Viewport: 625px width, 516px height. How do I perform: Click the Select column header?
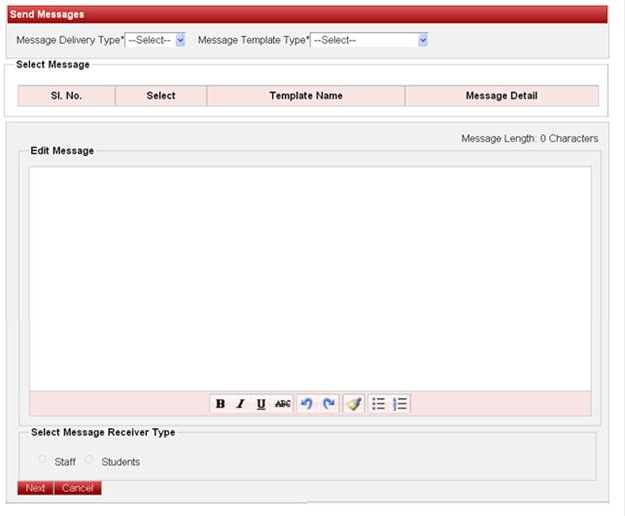160,96
